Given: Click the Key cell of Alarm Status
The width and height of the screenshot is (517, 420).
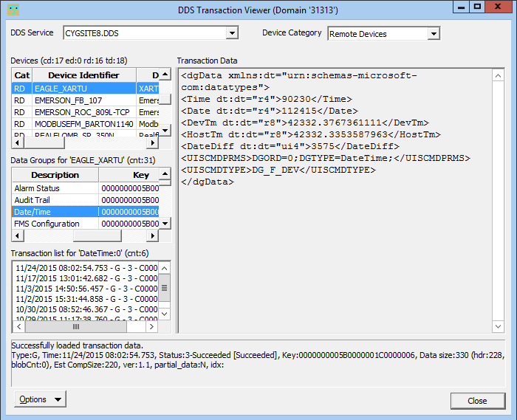Looking at the screenshot, I should point(129,188).
